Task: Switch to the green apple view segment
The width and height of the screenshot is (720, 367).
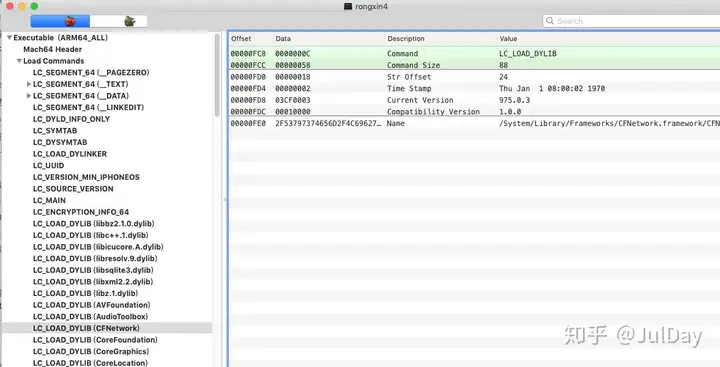Action: coord(118,21)
